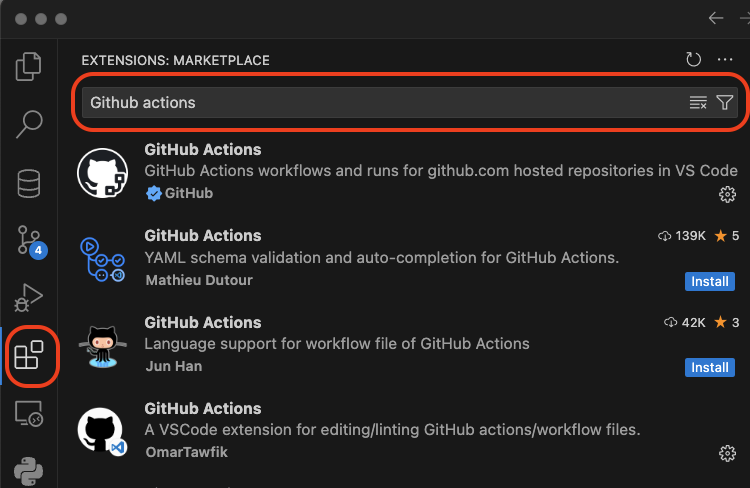Install Jun Han's GitHub Actions extension
Viewport: 750px width, 488px height.
[x=710, y=367]
